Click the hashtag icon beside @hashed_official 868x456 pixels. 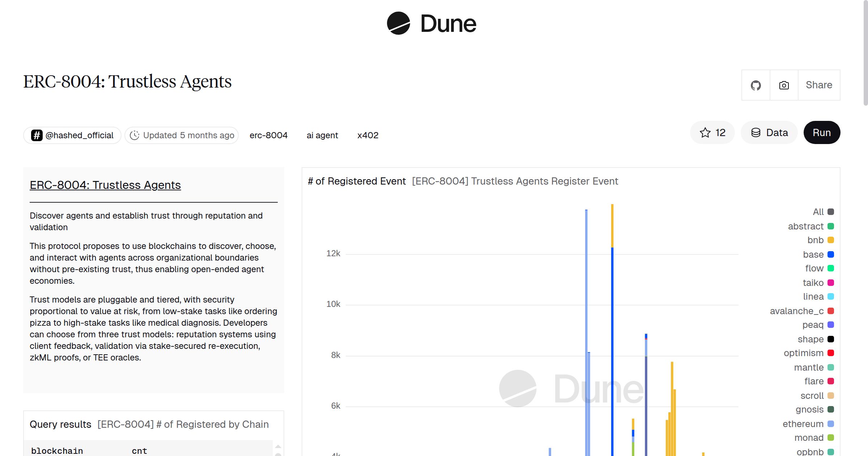tap(37, 135)
